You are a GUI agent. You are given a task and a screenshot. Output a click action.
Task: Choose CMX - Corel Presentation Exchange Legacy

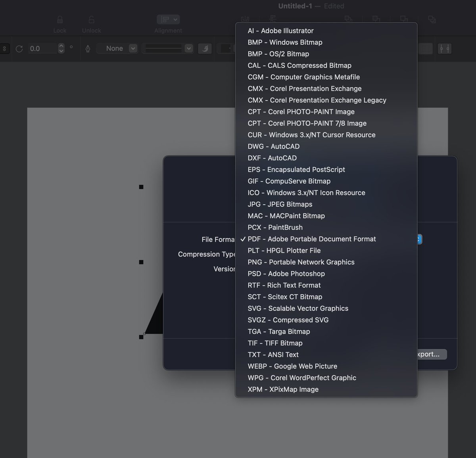pos(326,100)
